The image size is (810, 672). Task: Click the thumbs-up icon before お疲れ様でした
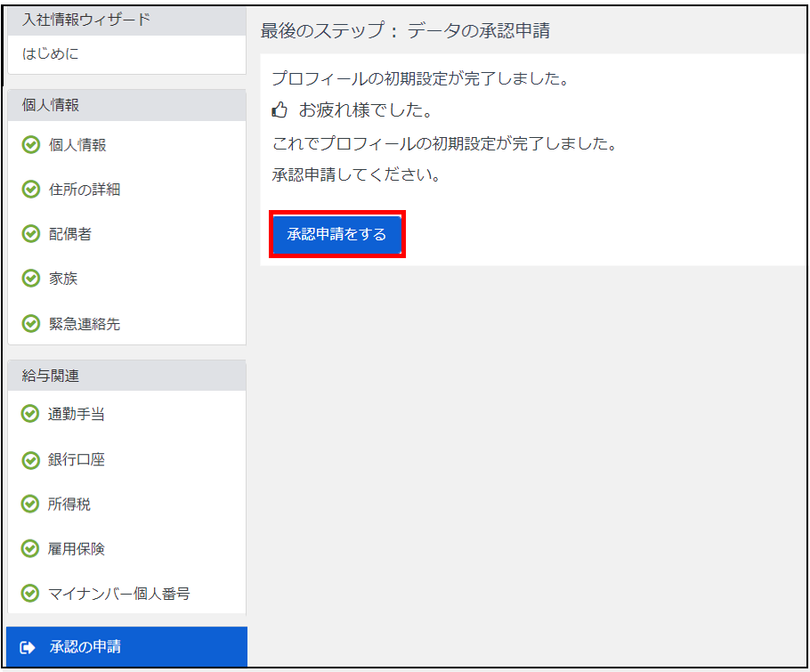click(x=279, y=110)
